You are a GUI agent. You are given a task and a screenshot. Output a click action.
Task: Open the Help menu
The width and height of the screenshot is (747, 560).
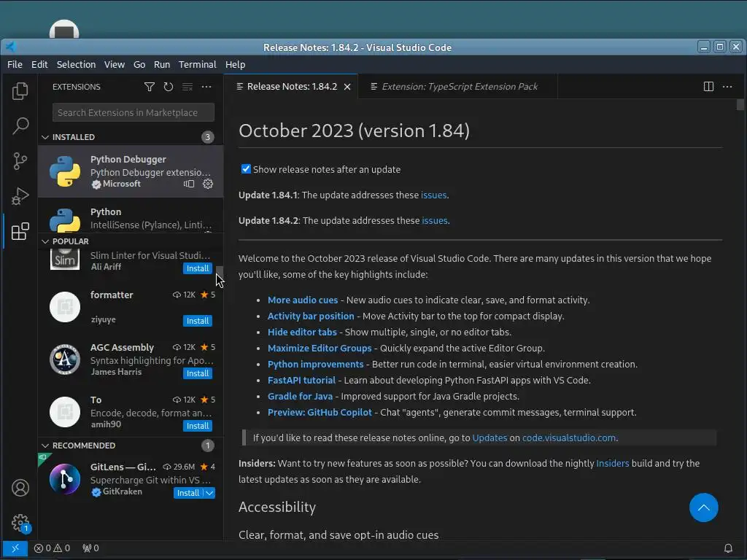pyautogui.click(x=236, y=64)
